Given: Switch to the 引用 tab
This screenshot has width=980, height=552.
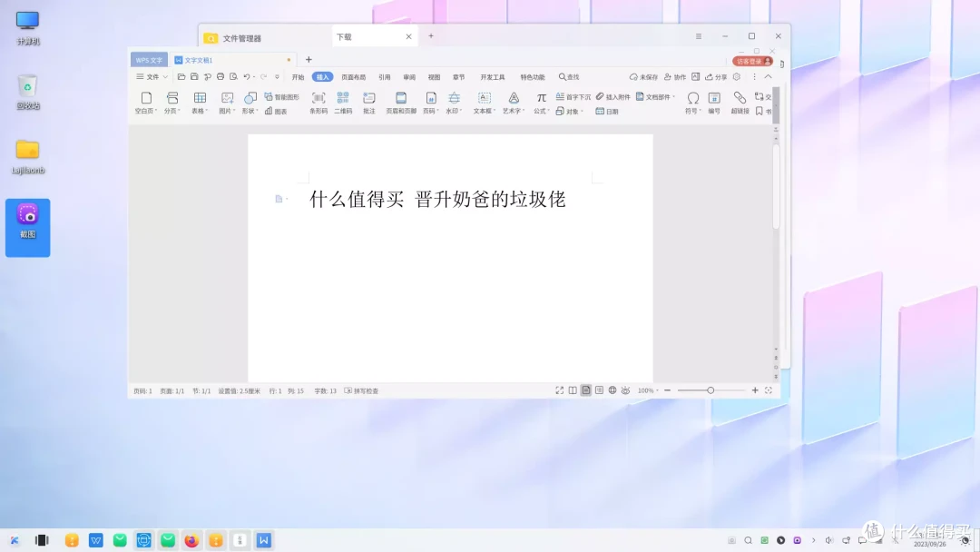Looking at the screenshot, I should (x=385, y=77).
